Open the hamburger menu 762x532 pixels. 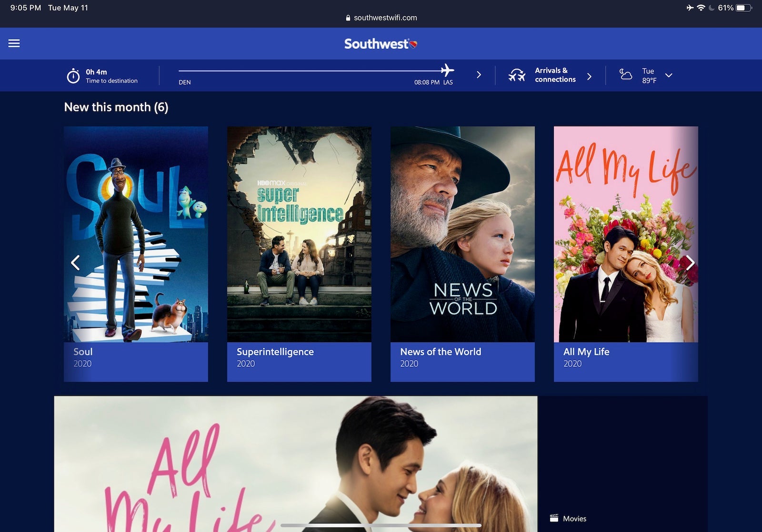click(14, 43)
